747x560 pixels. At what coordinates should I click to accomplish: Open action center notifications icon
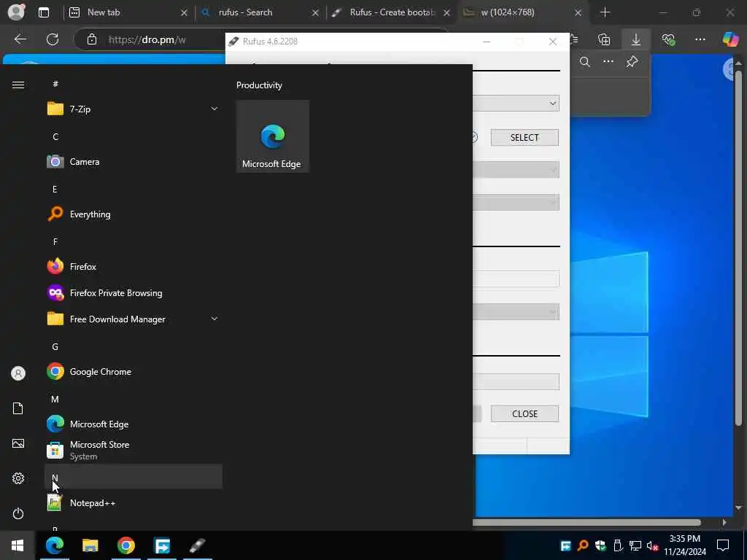click(723, 545)
